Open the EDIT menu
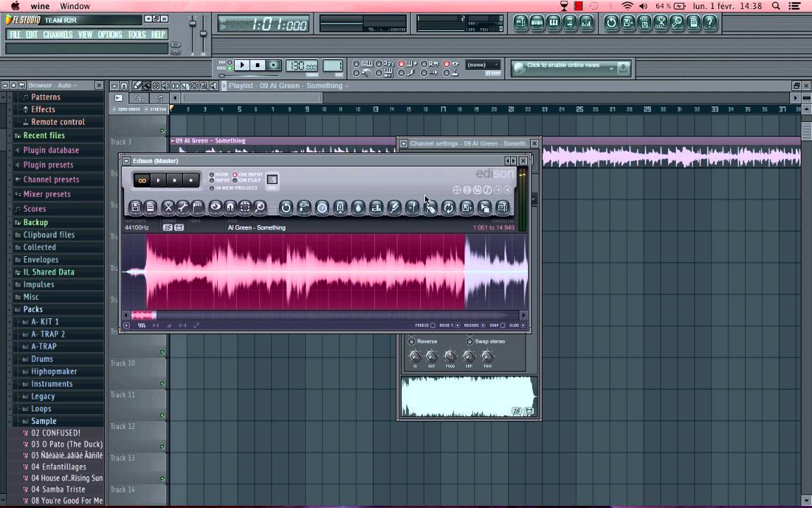The width and height of the screenshot is (812, 508). [32, 34]
